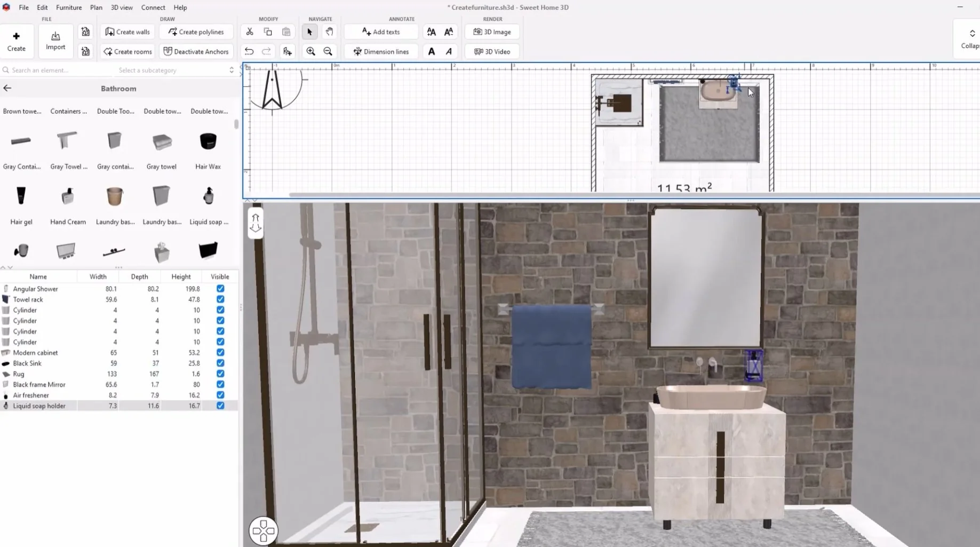The image size is (980, 547).
Task: Select the Cut tool icon
Action: coord(250,32)
